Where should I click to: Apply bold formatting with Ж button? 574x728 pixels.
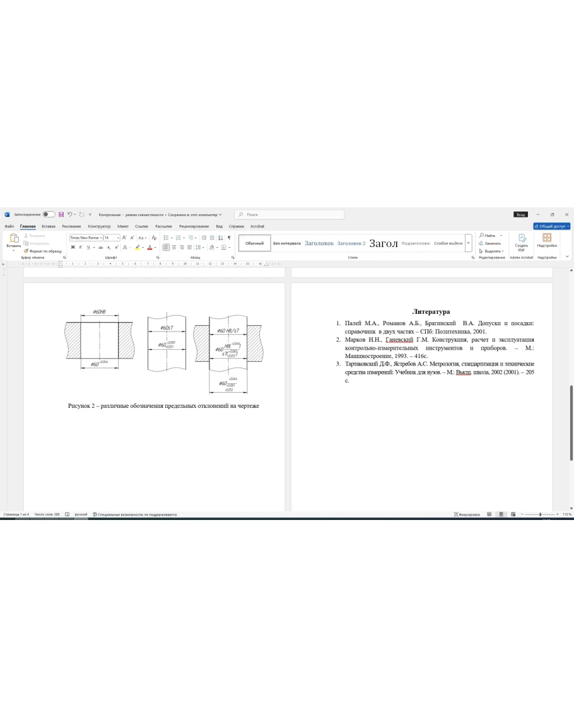coord(73,247)
